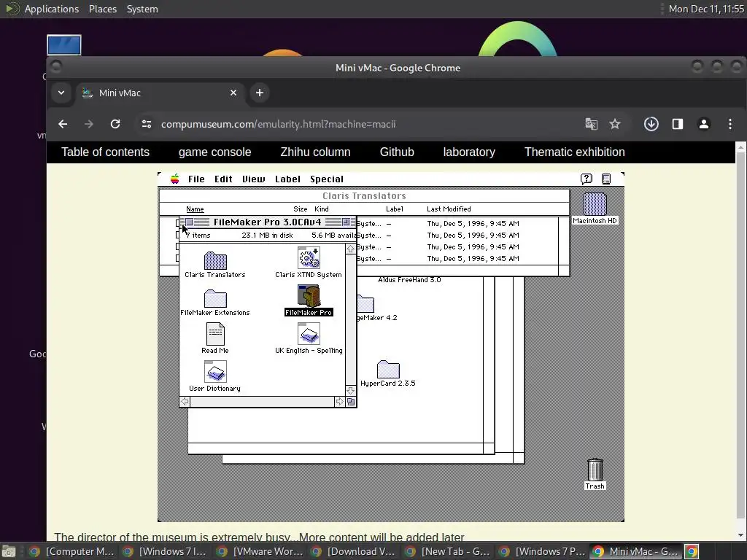The image size is (747, 560).
Task: Switch to VMware Wor... taskbar window
Action: coord(260,551)
